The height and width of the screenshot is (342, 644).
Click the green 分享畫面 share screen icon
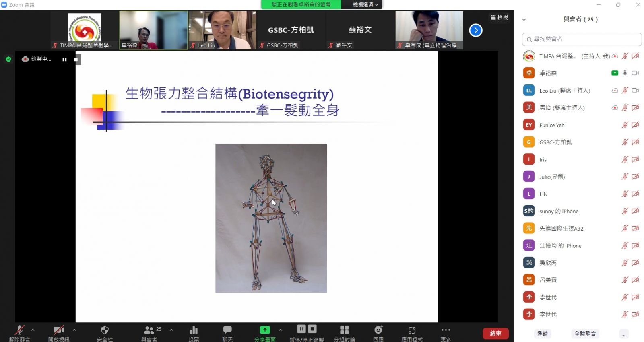coord(265,330)
